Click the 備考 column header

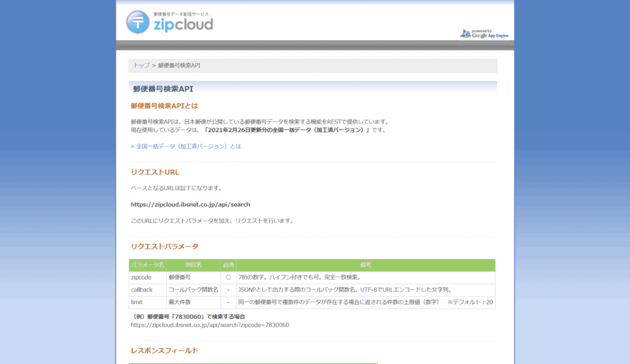click(366, 265)
